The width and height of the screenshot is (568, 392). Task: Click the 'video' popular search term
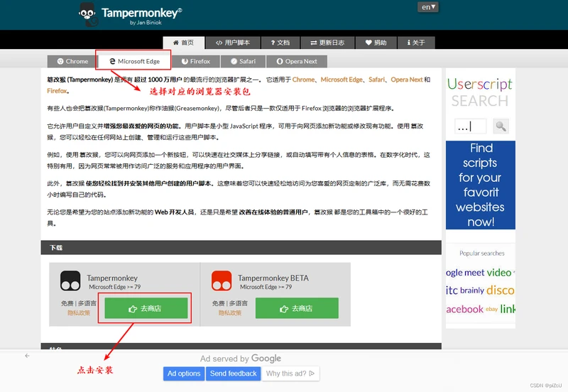[x=499, y=273]
